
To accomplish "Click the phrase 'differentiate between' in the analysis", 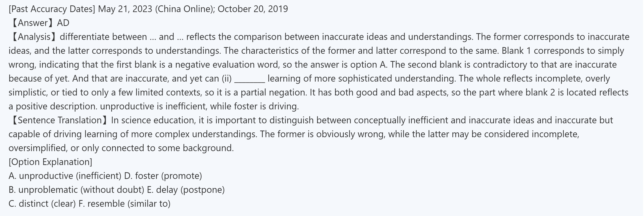I will click(103, 37).
